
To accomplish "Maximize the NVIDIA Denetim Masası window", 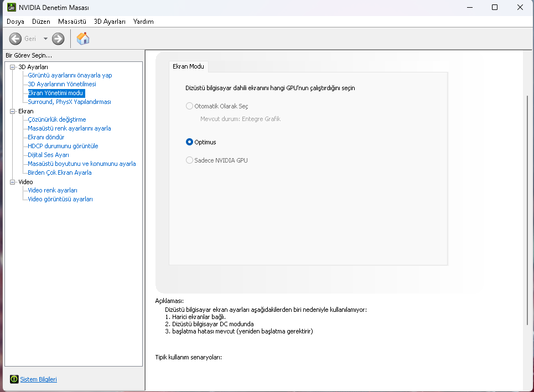I will coord(495,7).
